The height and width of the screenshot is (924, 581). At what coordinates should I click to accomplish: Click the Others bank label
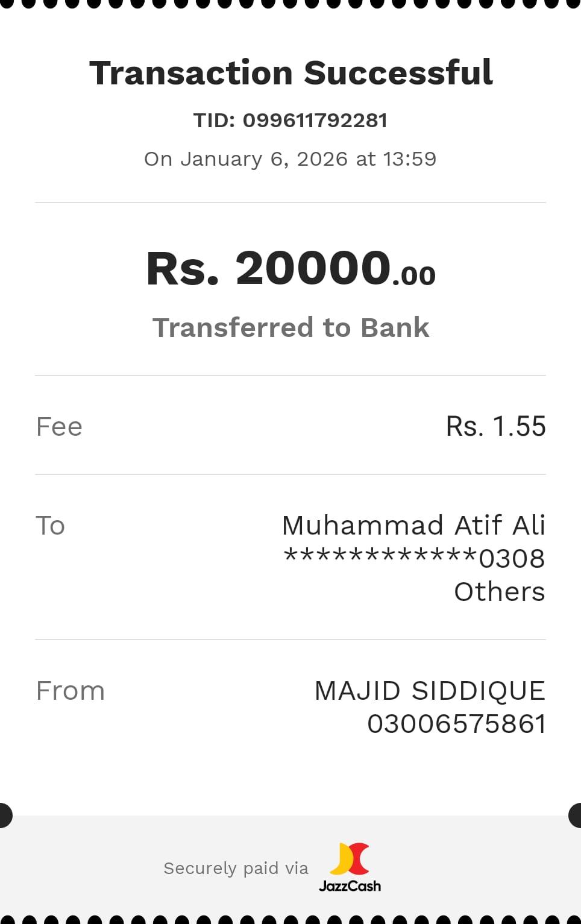click(x=499, y=592)
